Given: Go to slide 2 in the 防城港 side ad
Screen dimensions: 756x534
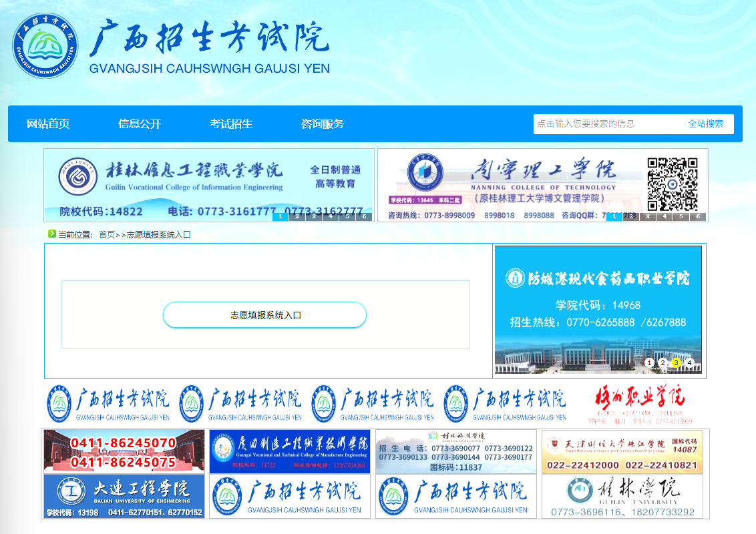Looking at the screenshot, I should 663,362.
